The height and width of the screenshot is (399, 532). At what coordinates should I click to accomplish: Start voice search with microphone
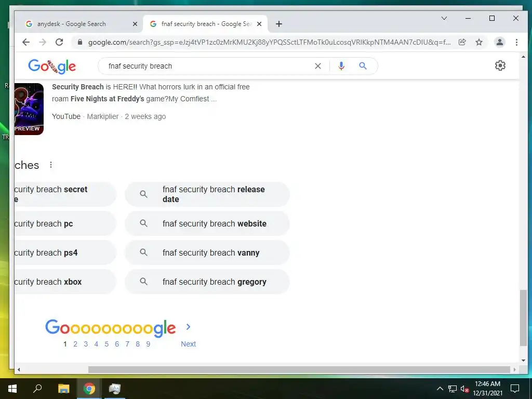(x=341, y=66)
